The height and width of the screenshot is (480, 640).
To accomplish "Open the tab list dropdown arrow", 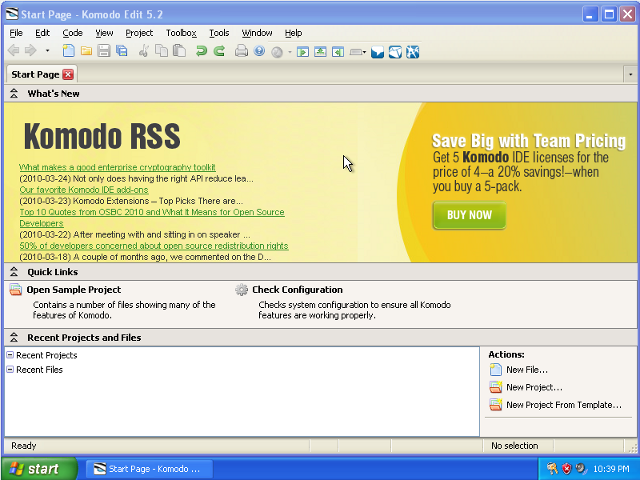I will [x=630, y=75].
